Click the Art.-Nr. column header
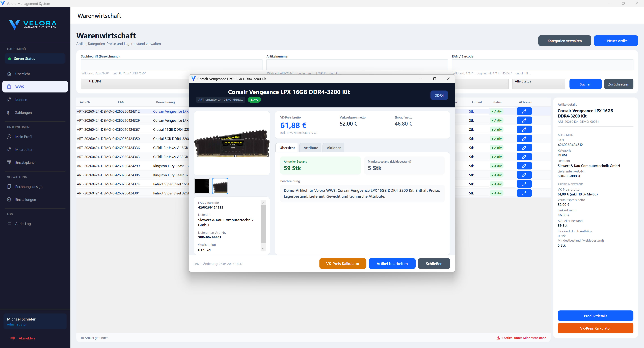Screen dimensions: 644x348 (x=85, y=102)
